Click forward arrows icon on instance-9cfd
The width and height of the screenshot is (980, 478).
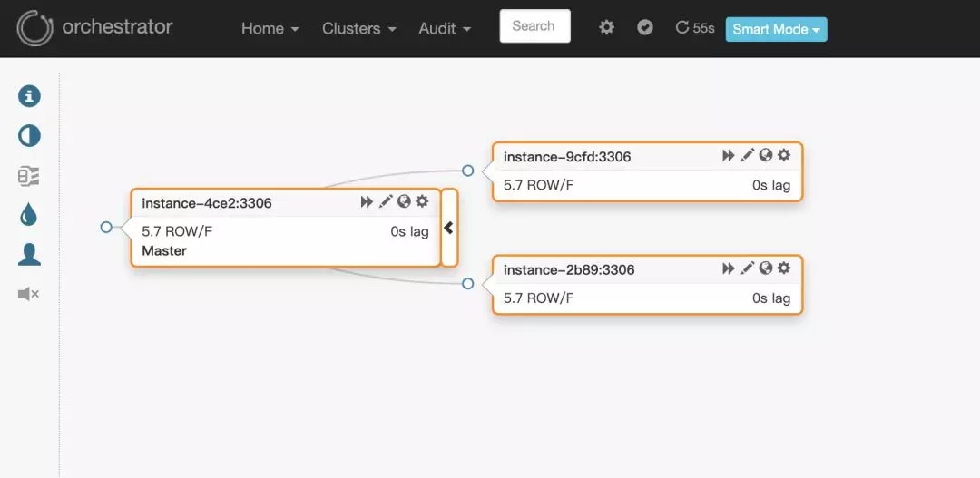tap(728, 155)
